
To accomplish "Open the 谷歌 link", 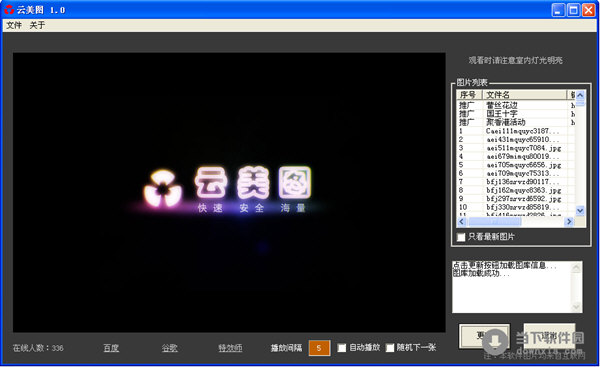I will pyautogui.click(x=169, y=348).
